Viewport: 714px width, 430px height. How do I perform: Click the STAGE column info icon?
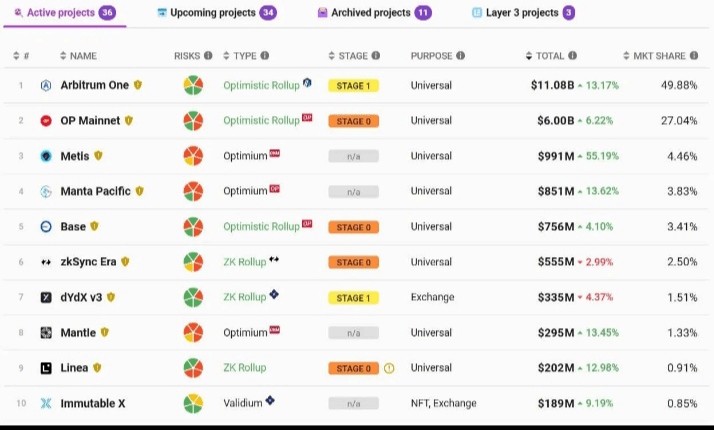[x=376, y=56]
